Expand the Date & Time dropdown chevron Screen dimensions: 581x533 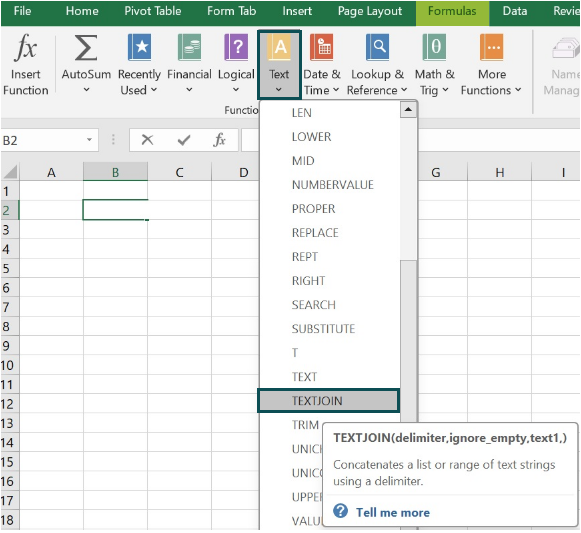point(336,90)
